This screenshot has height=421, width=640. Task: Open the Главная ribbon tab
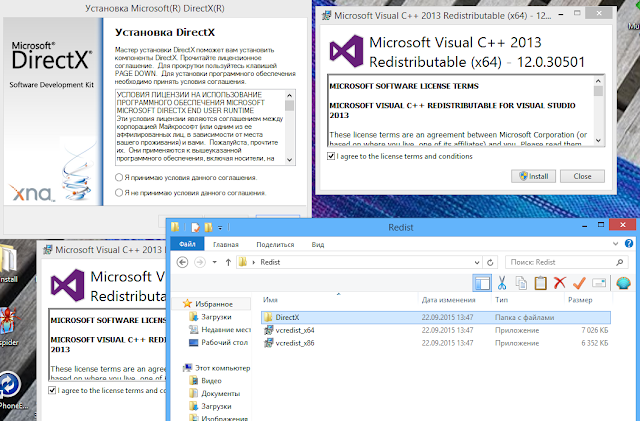(226, 244)
